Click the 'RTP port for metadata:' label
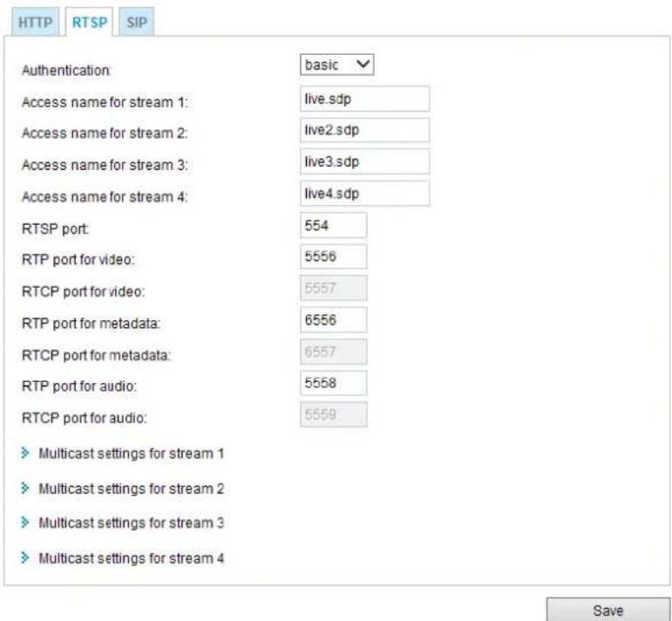The height and width of the screenshot is (621, 672). [91, 324]
